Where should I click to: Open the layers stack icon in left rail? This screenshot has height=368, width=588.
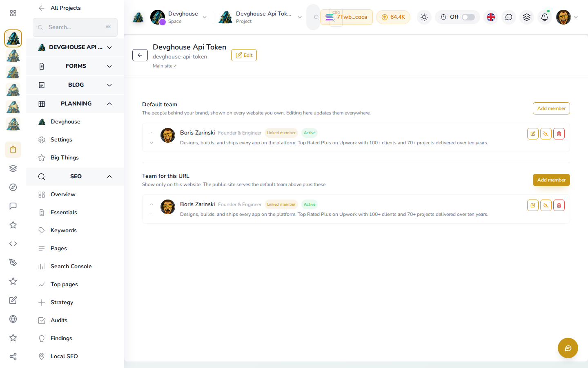[13, 168]
